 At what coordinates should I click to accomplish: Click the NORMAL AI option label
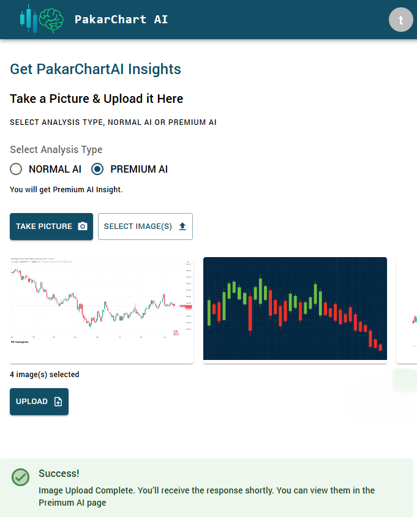point(55,169)
